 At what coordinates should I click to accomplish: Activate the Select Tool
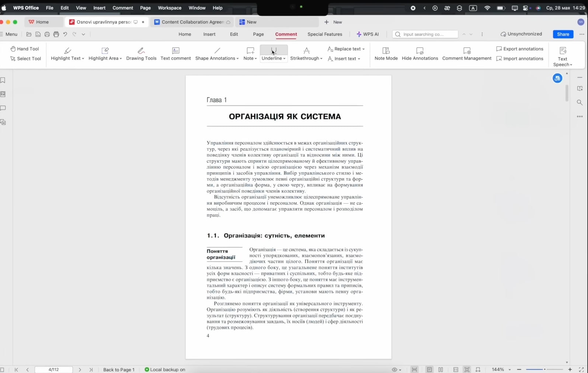[x=25, y=59]
